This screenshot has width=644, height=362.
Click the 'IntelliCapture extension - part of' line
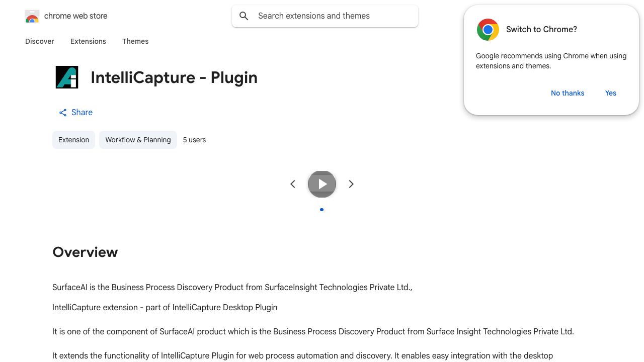click(x=165, y=308)
